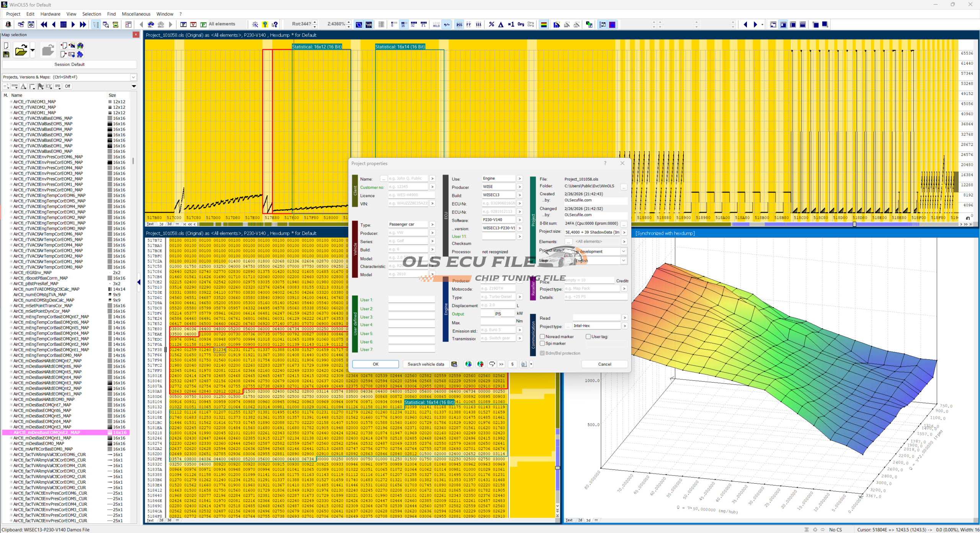Click the HiLo byte order icon

tap(436, 25)
